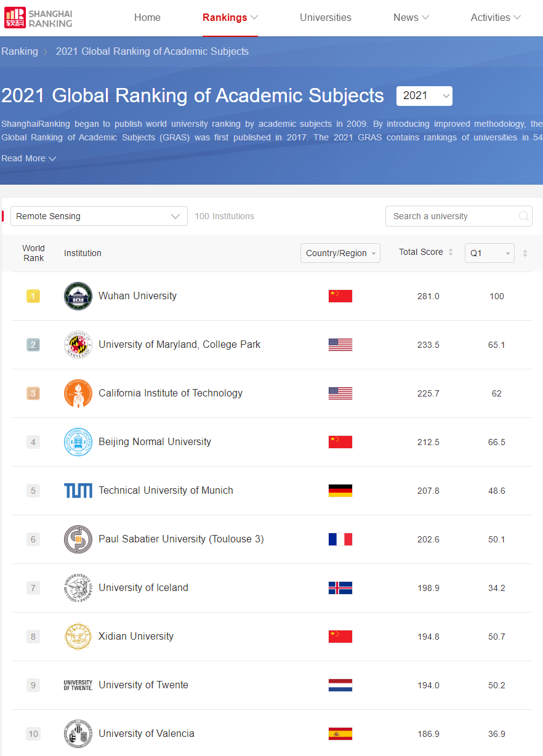
Task: Open Technical University of Munich link
Action: pyautogui.click(x=166, y=490)
